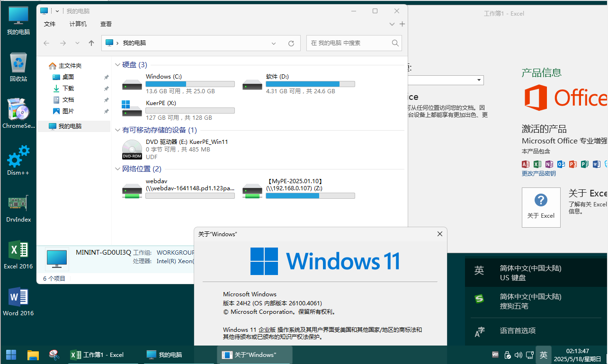The image size is (608, 364).
Task: Go back in the Explorer window
Action: point(46,43)
